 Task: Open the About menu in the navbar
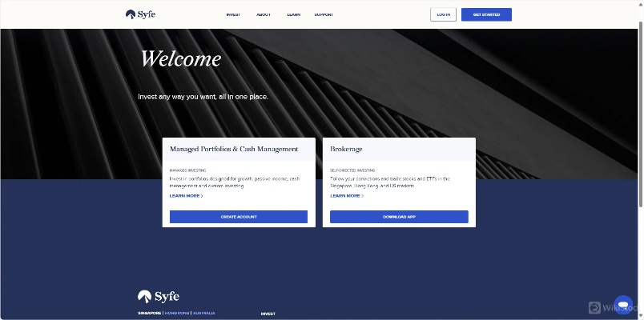[264, 14]
